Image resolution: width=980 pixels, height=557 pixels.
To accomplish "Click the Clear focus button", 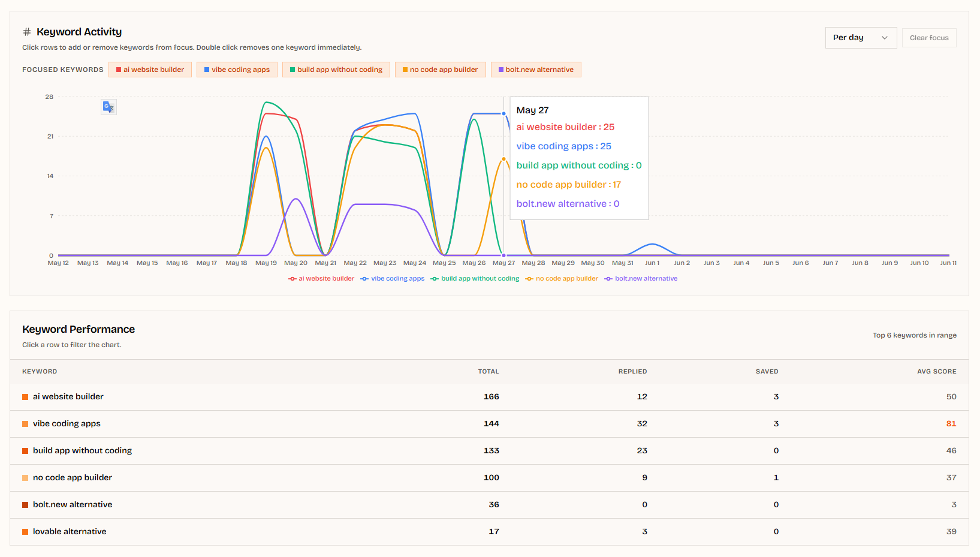I will (929, 38).
